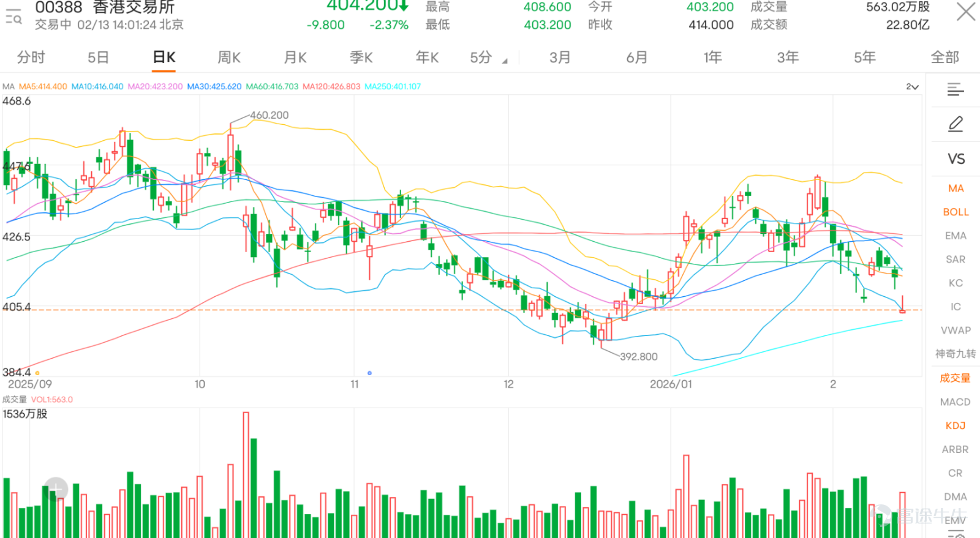
Task: Select the 年K yearly tab
Action: [428, 58]
